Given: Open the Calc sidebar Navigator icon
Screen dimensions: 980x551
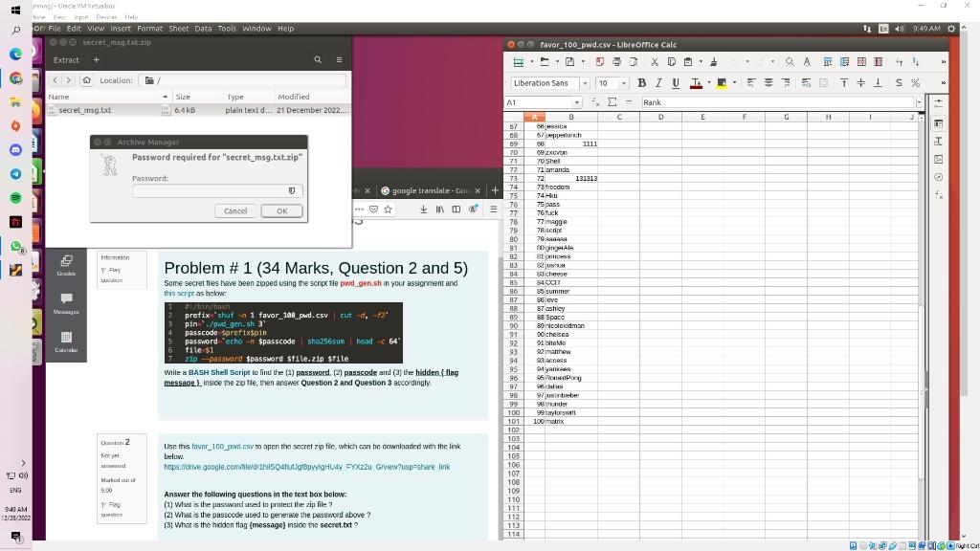Looking at the screenshot, I should 938,177.
